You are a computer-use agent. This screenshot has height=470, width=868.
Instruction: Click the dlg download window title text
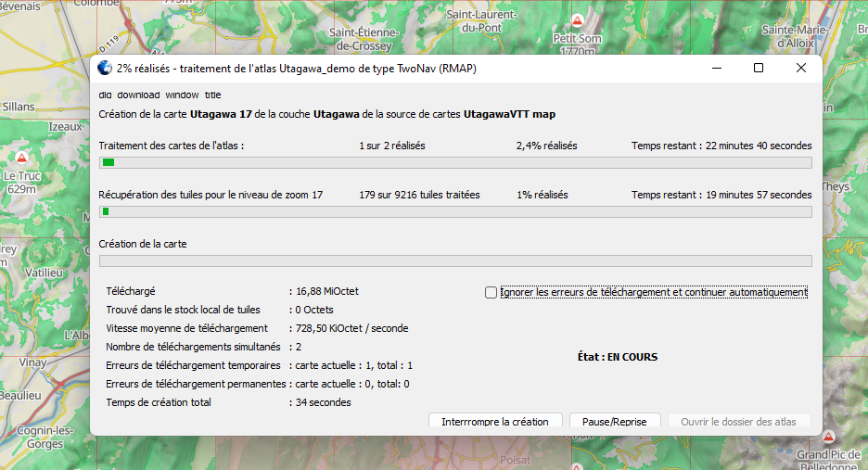click(160, 95)
